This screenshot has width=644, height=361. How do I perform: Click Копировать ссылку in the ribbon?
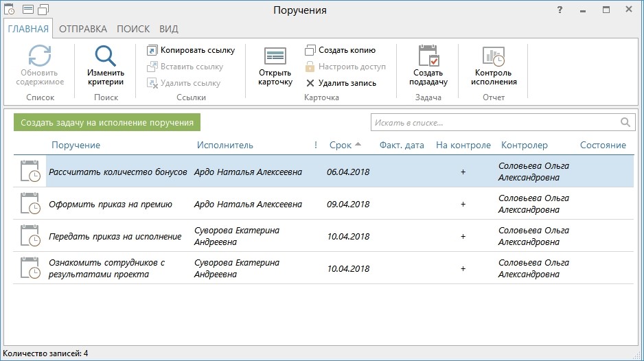coord(191,50)
